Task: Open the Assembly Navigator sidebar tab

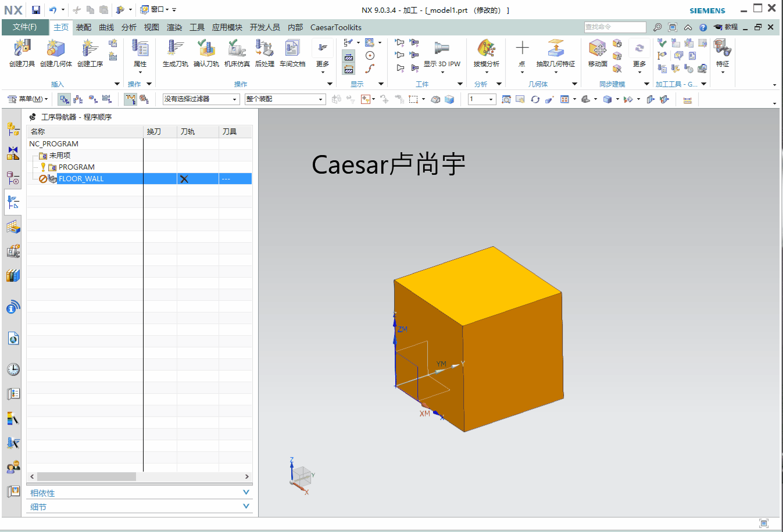Action: pos(13,129)
